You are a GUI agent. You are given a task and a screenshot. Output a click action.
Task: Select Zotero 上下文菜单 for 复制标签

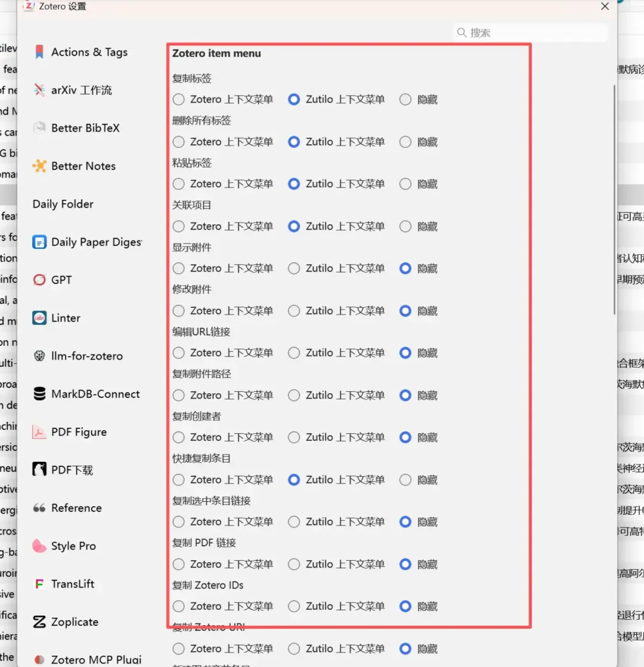[x=178, y=100]
